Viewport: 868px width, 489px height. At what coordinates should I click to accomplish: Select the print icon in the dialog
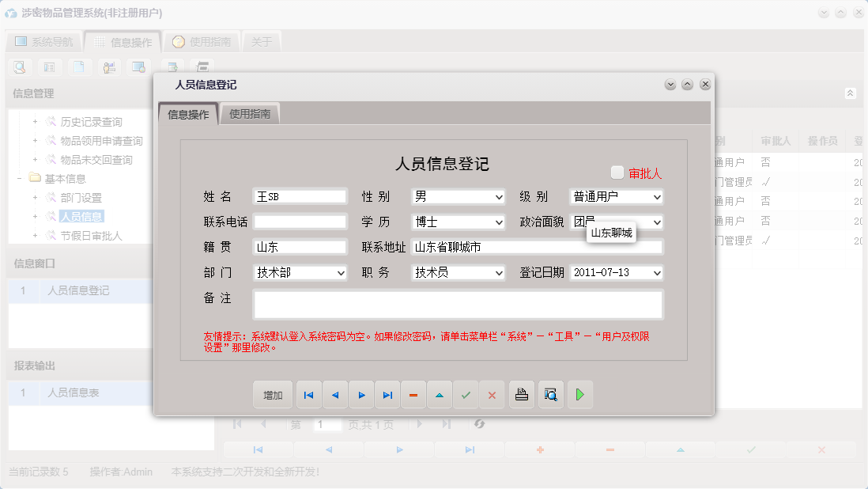click(521, 395)
